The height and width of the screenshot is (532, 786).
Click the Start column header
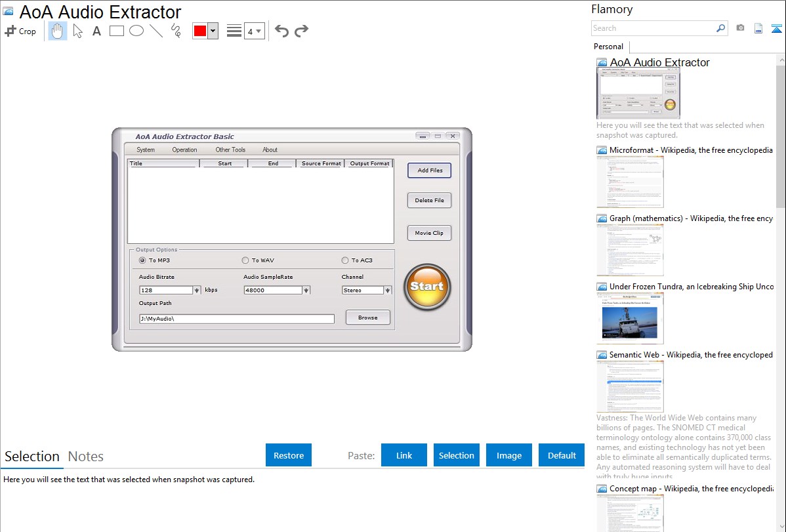click(224, 163)
